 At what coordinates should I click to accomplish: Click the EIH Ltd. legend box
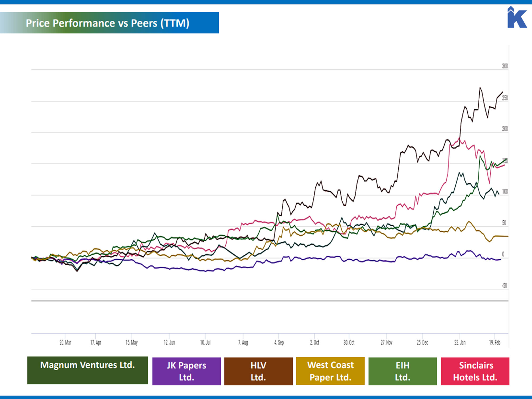pos(402,371)
